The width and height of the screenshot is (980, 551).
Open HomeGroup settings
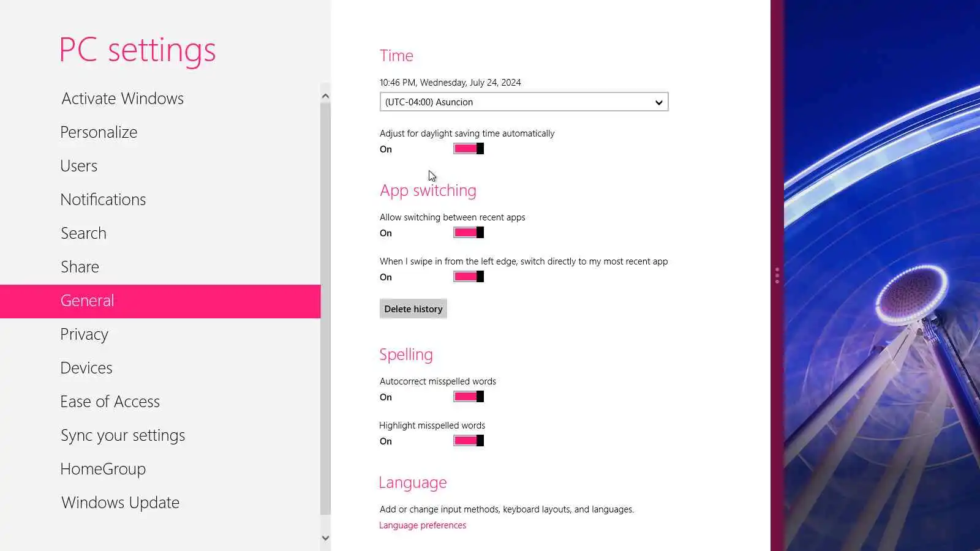[160, 469]
